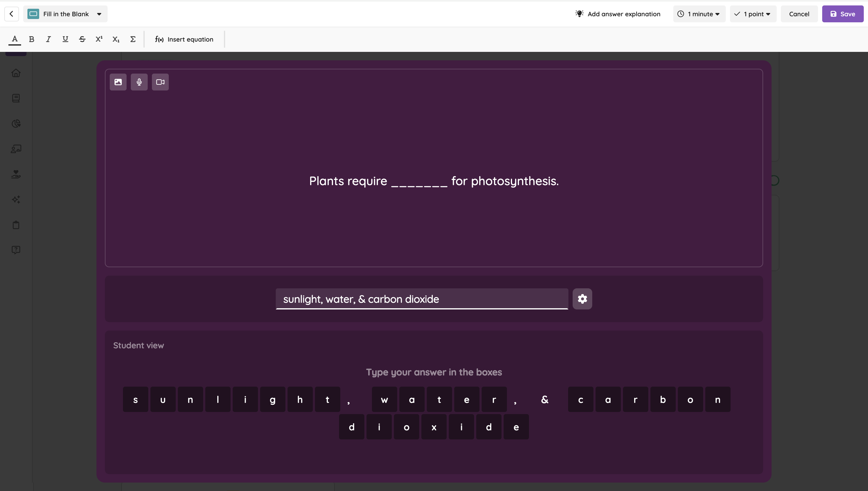Click the back arrow button
The image size is (868, 491).
pyautogui.click(x=11, y=14)
